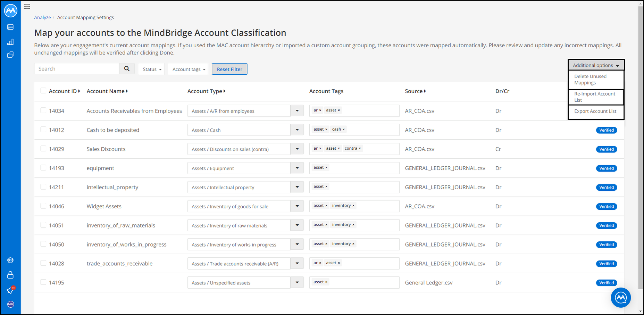644x315 pixels.
Task: Tick the checkbox for account 14193
Action: [43, 168]
